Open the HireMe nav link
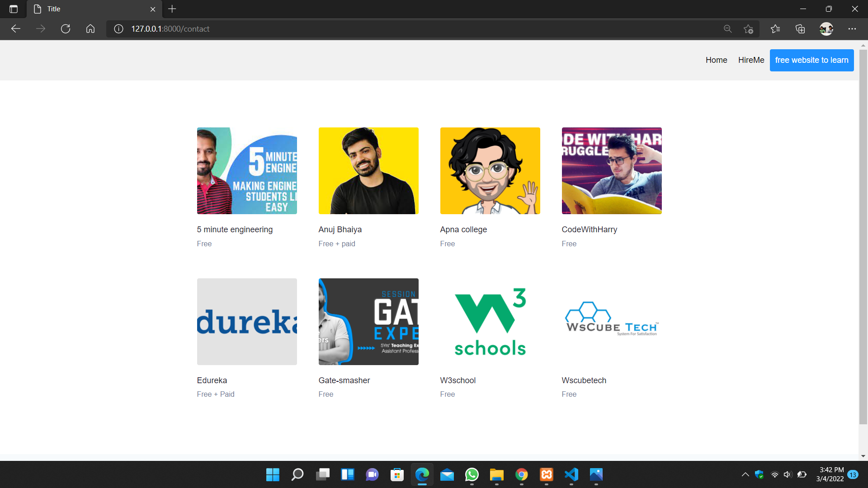The image size is (868, 488). [x=751, y=60]
